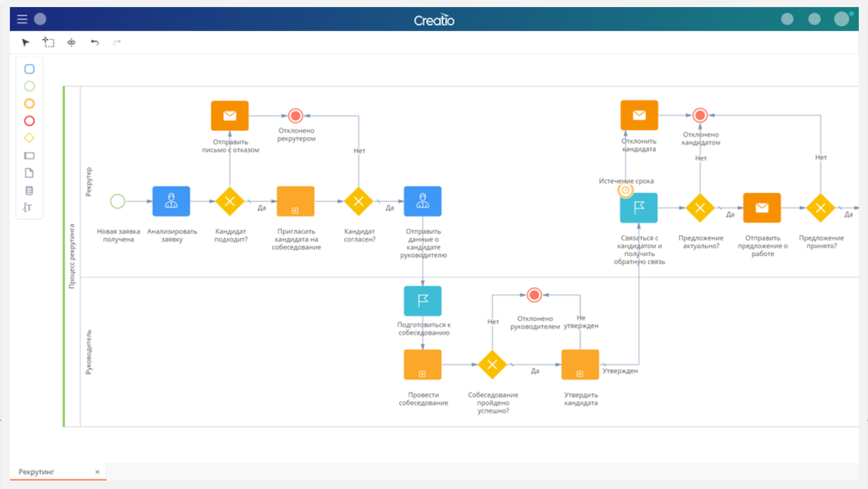Pick the blue task element from palette
868x489 pixels.
coord(30,69)
